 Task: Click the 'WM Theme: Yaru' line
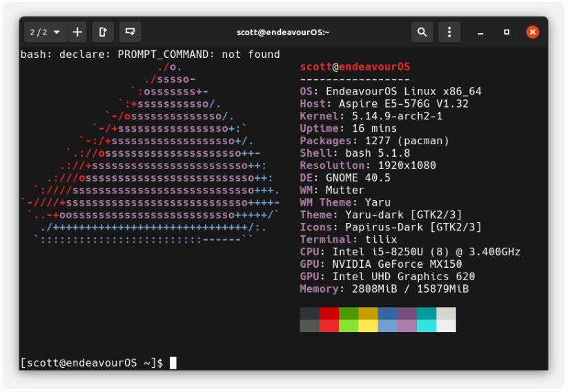pos(345,202)
